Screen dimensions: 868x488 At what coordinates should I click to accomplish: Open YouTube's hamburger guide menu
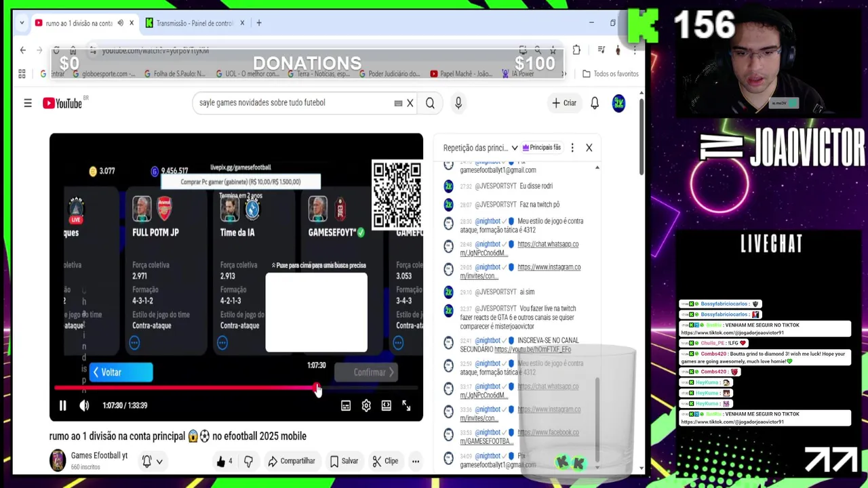click(x=28, y=103)
